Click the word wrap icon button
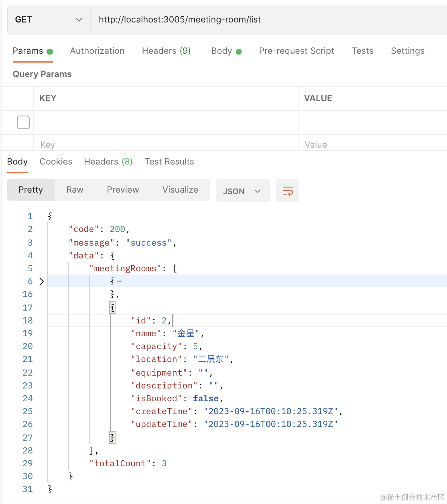447x504 pixels. (288, 191)
